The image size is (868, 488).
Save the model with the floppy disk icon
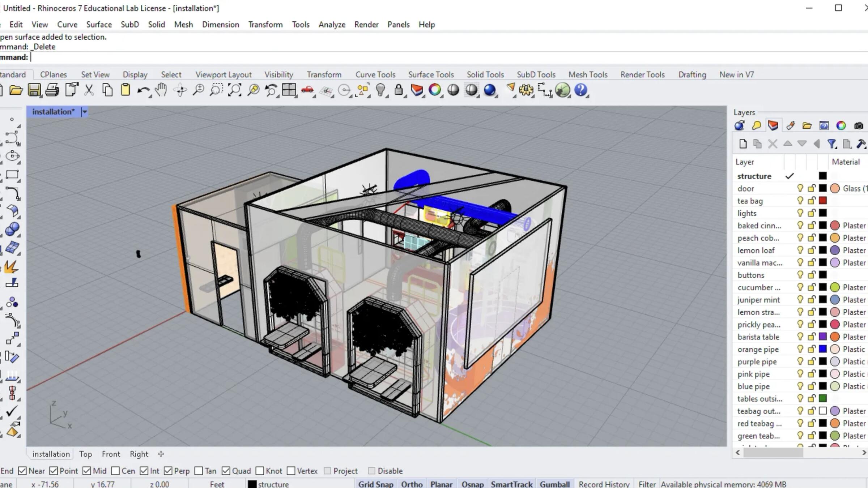tap(34, 90)
